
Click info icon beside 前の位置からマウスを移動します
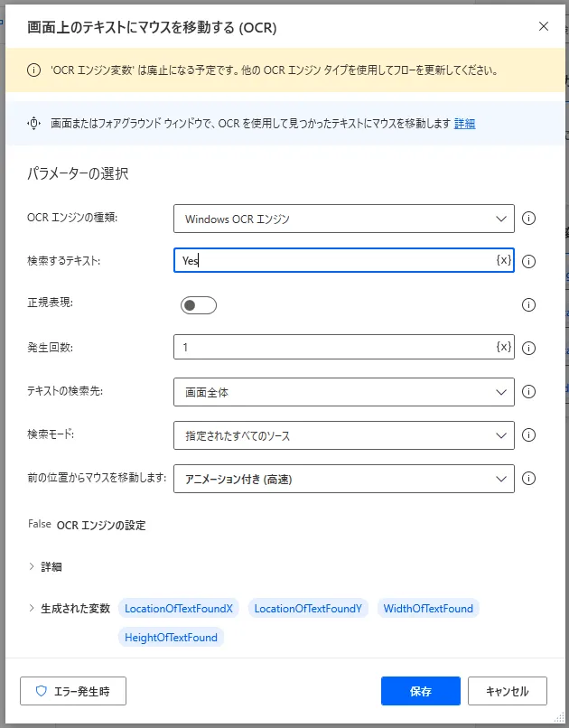point(528,478)
